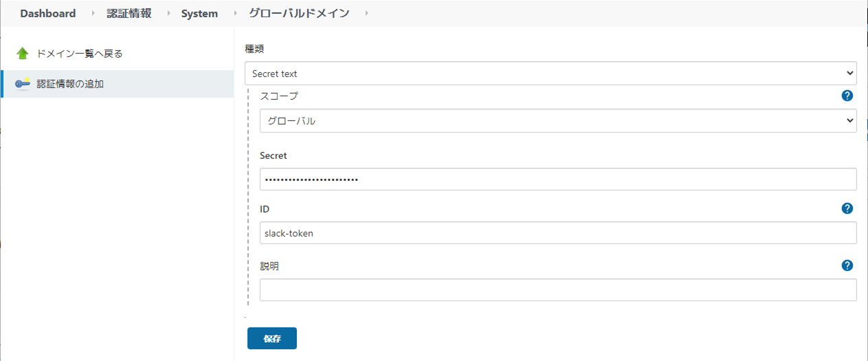Select the グローバルドメイン breadcrumb

click(298, 14)
